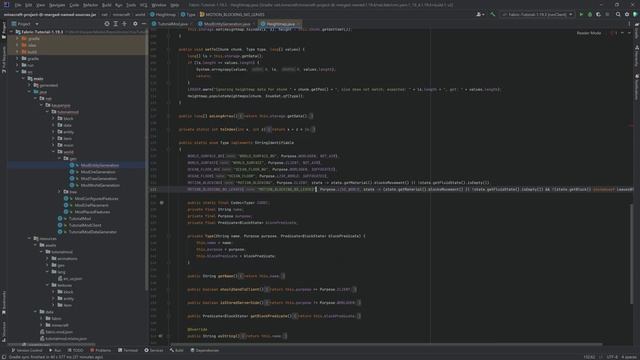640x360 pixels.
Task: Collapse the main source folder
Action: pyautogui.click(x=24, y=78)
